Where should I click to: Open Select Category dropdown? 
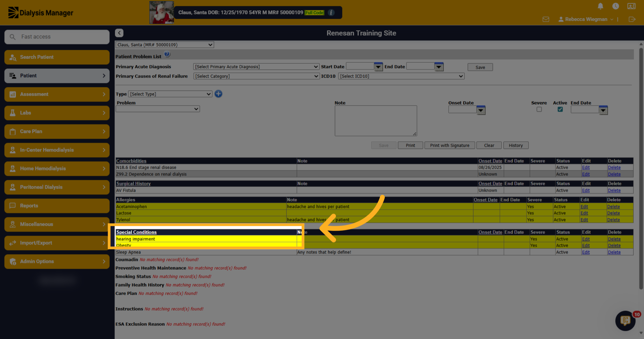coord(256,76)
